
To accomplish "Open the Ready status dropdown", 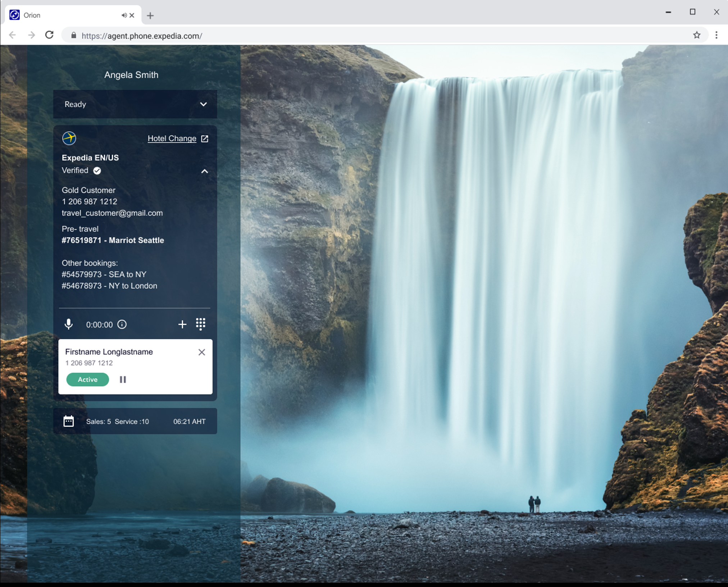I will (135, 104).
